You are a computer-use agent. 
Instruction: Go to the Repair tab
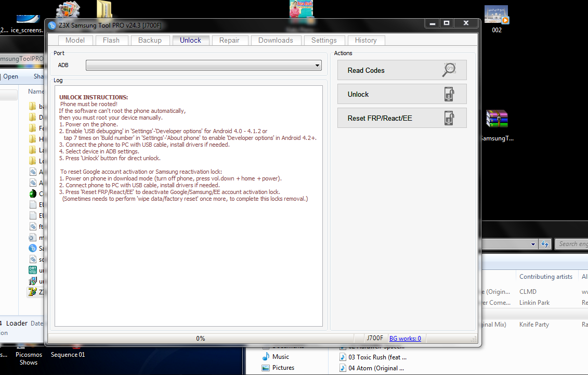pyautogui.click(x=229, y=40)
